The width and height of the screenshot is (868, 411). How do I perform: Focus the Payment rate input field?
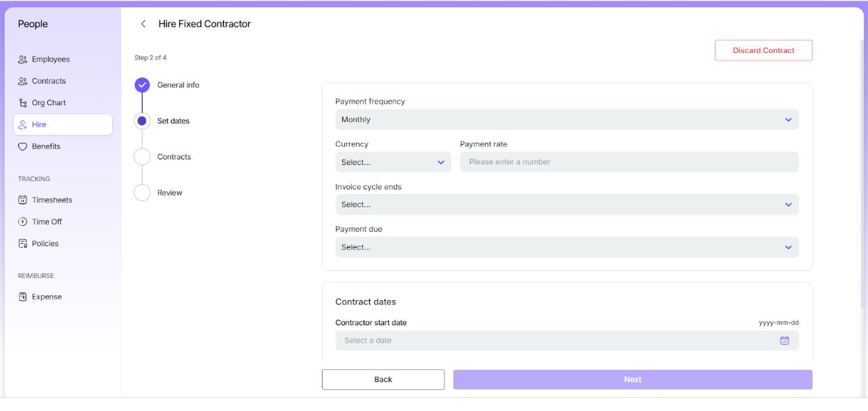point(629,162)
